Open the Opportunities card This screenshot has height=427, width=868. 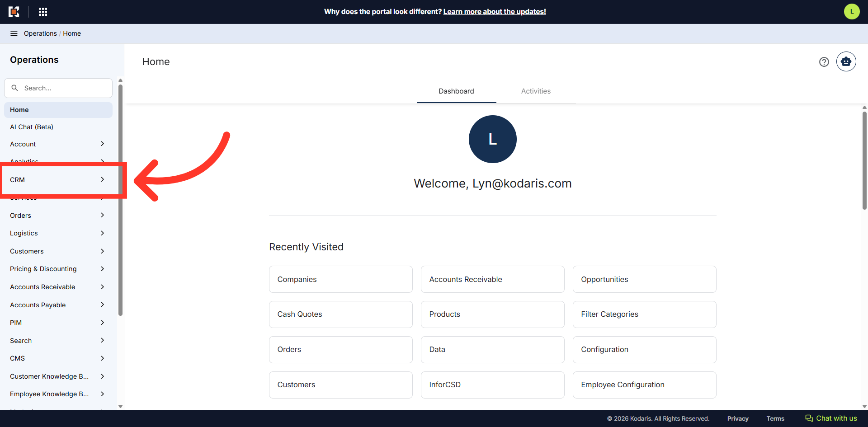[645, 279]
